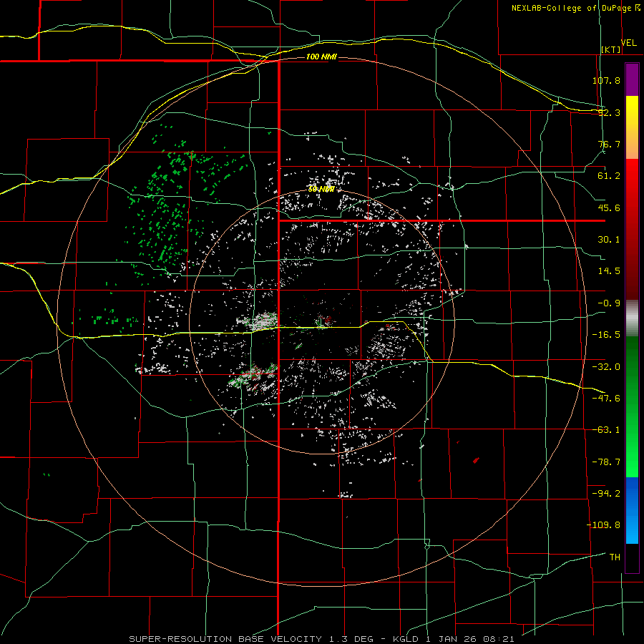644x644 pixels.
Task: Click the Super-Resolution Base Velocity caption
Action: (321, 639)
